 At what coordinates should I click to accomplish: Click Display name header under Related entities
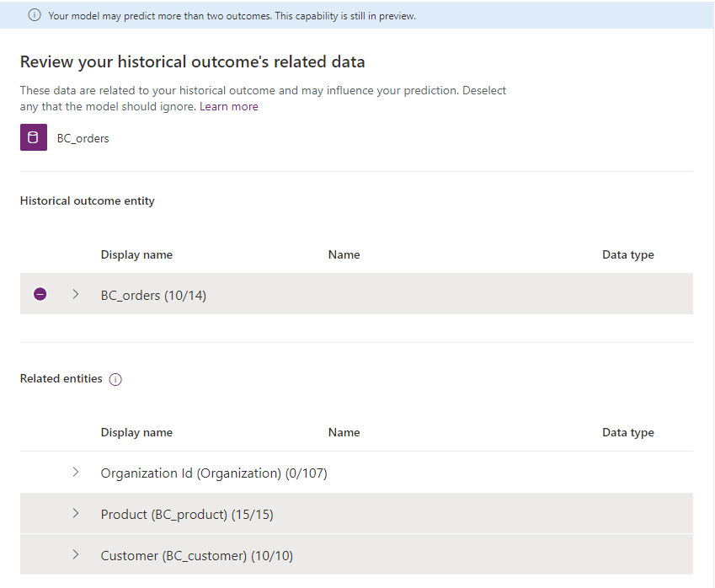pos(136,432)
